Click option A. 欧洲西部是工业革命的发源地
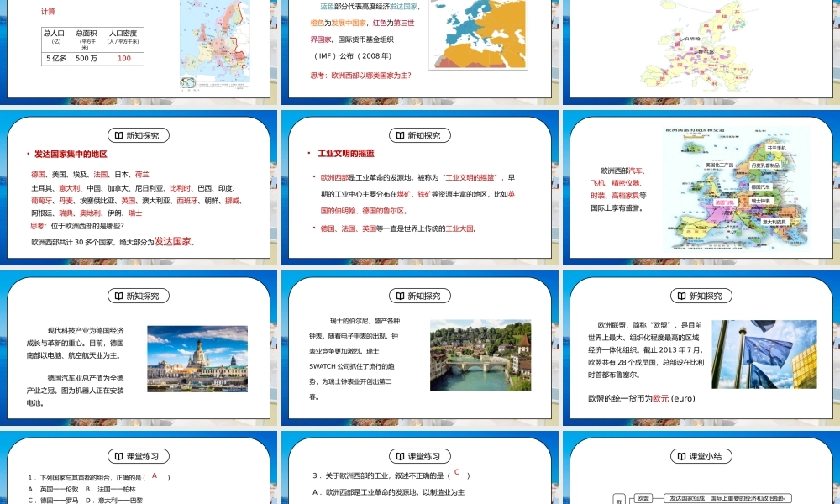 [388, 492]
